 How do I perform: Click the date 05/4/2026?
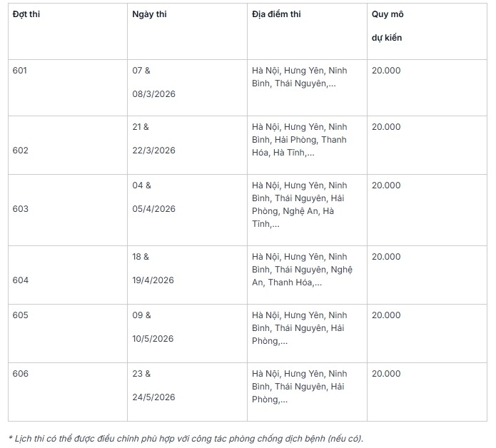(153, 209)
